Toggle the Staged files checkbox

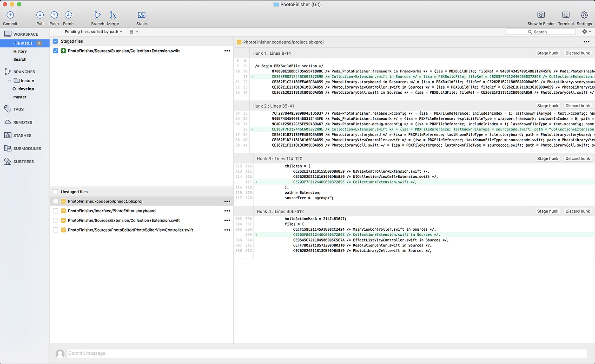pyautogui.click(x=56, y=41)
